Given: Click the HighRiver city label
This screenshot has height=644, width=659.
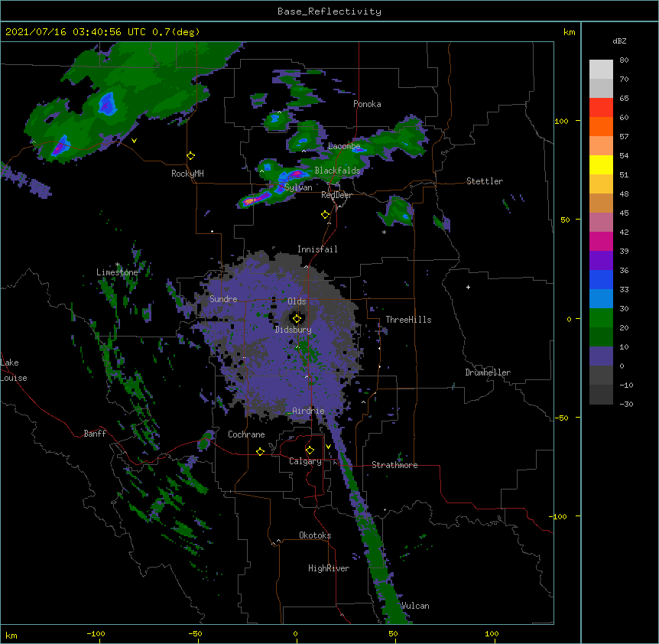Looking at the screenshot, I should (329, 568).
